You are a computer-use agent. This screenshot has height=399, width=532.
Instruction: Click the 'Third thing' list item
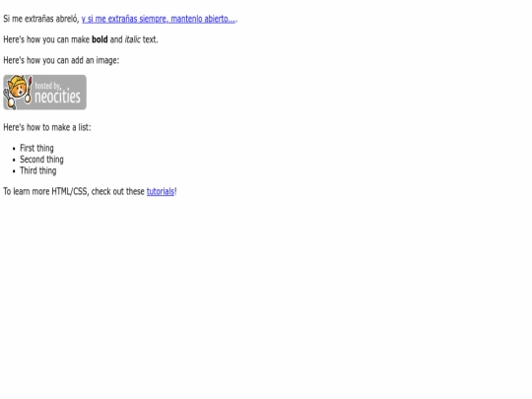tap(38, 170)
